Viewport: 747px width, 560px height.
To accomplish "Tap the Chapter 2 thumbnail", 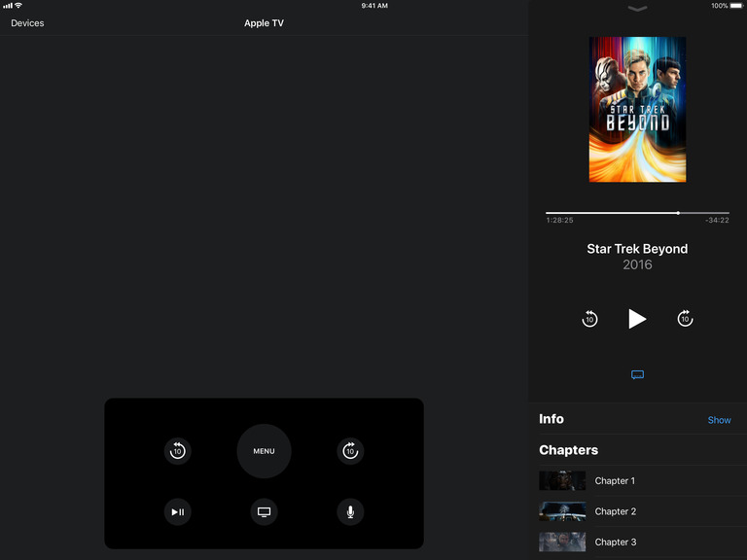I will [x=562, y=511].
